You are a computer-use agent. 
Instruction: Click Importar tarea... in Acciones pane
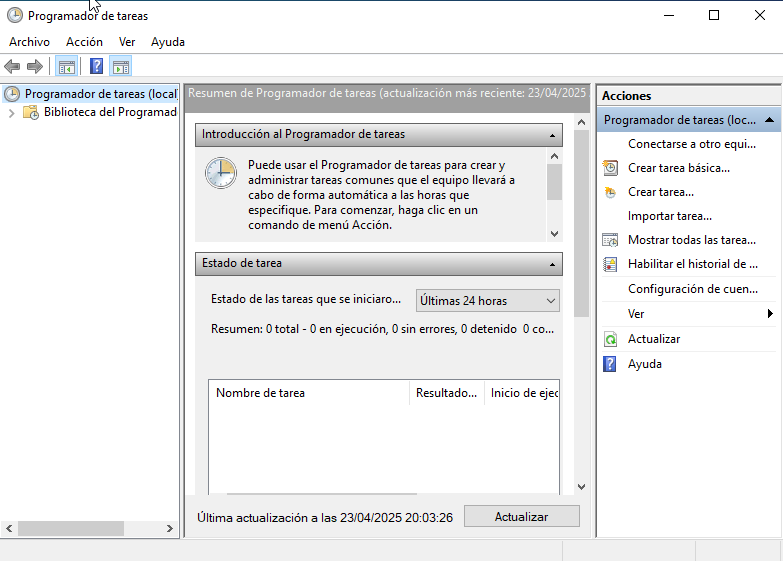pos(669,216)
